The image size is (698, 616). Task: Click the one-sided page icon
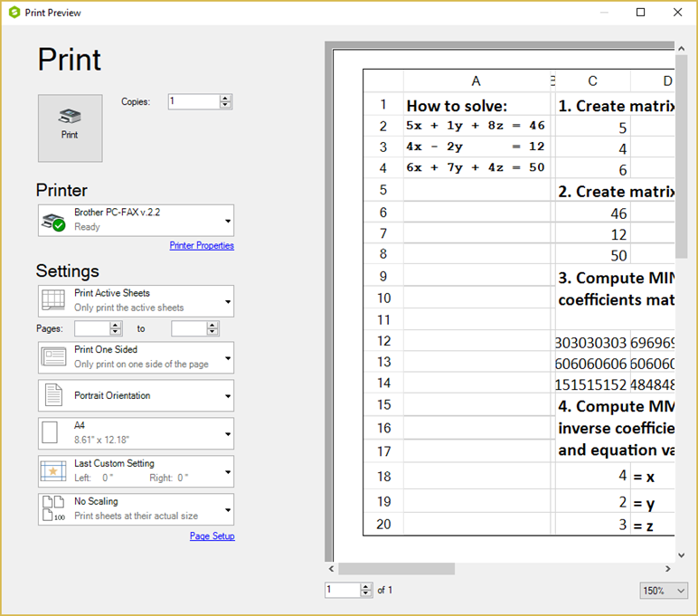pyautogui.click(x=53, y=356)
